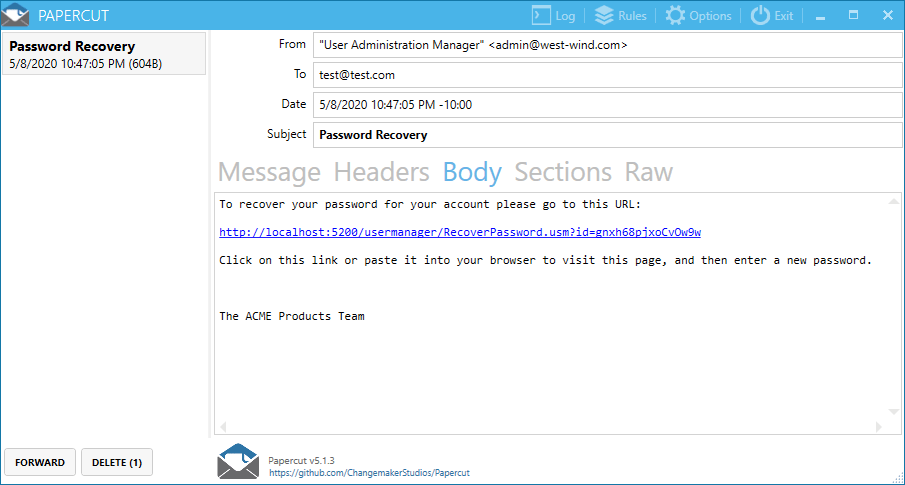Minimize the Papercut window
905x485 pixels.
(x=820, y=16)
